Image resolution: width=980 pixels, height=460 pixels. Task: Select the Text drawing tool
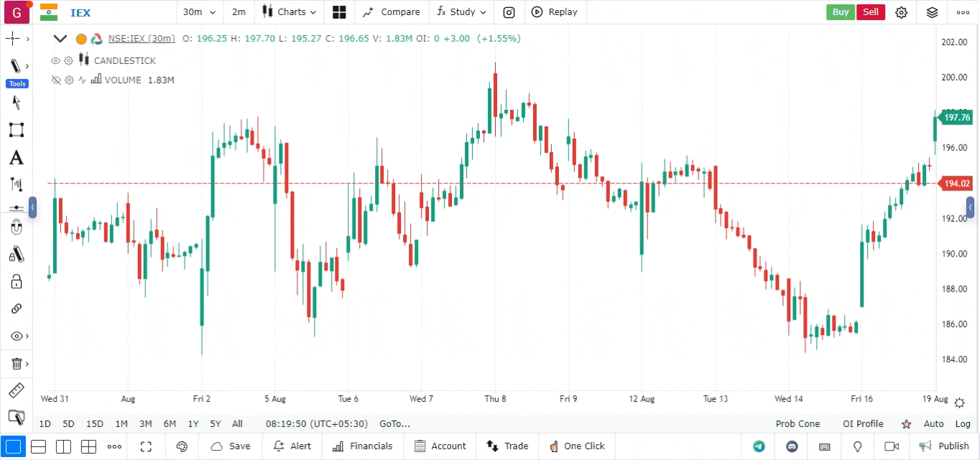pos(17,157)
